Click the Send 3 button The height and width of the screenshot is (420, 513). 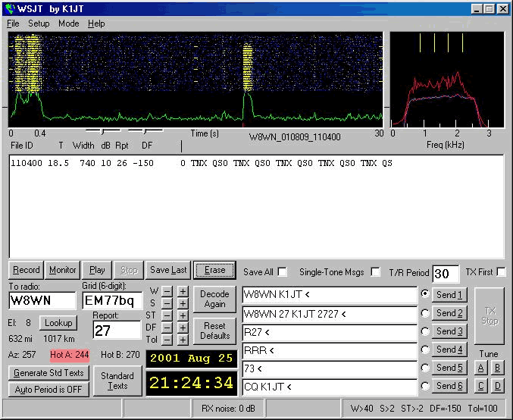point(449,331)
